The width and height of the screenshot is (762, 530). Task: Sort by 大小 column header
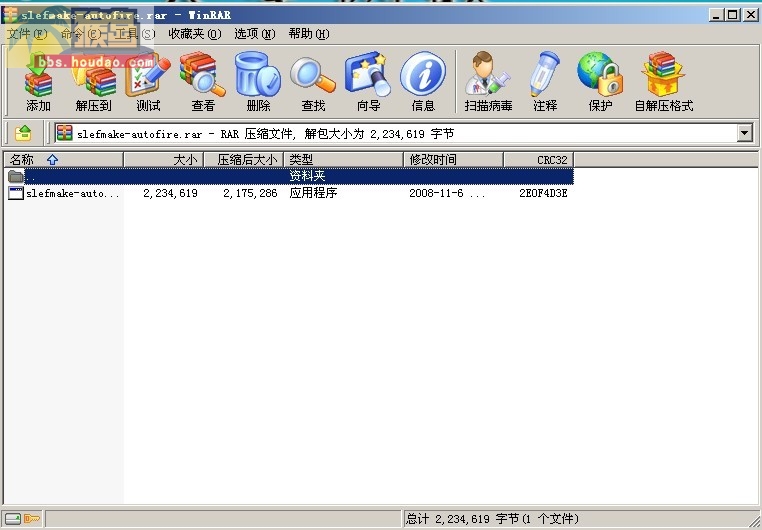pos(164,159)
